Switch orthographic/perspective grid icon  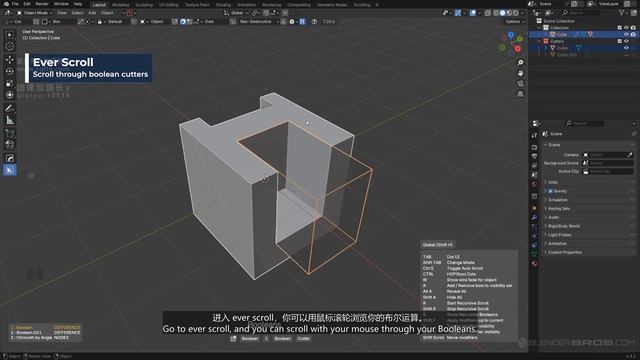pos(520,94)
